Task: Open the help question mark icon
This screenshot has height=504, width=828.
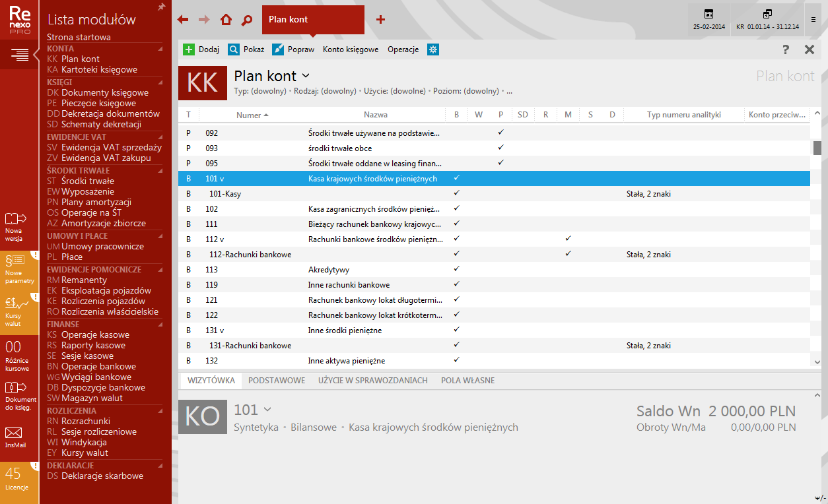Action: (x=786, y=49)
